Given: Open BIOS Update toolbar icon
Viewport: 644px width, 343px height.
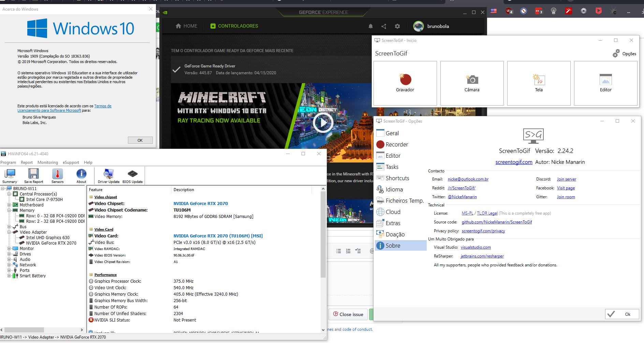Looking at the screenshot, I should [132, 176].
